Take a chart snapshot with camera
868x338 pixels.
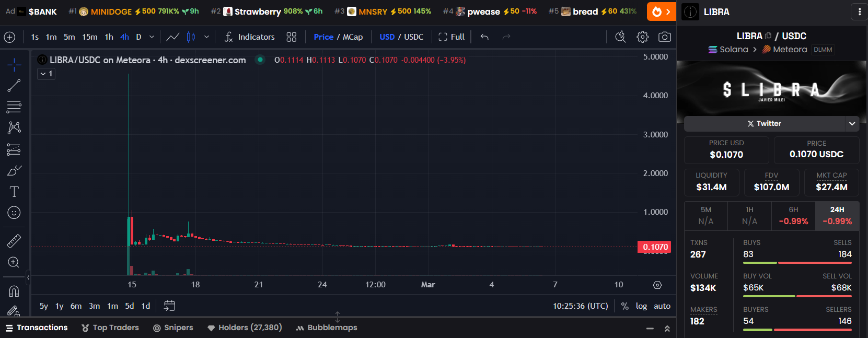[665, 37]
